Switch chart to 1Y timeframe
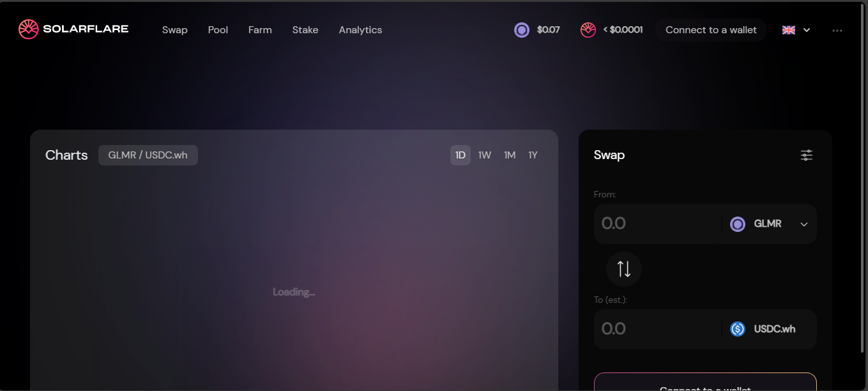868x391 pixels. tap(533, 155)
